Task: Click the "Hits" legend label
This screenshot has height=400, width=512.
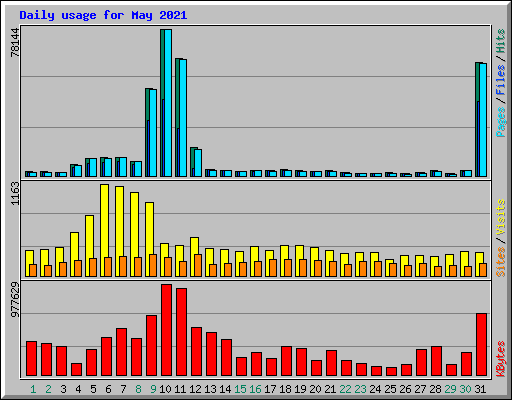Action: (x=500, y=41)
